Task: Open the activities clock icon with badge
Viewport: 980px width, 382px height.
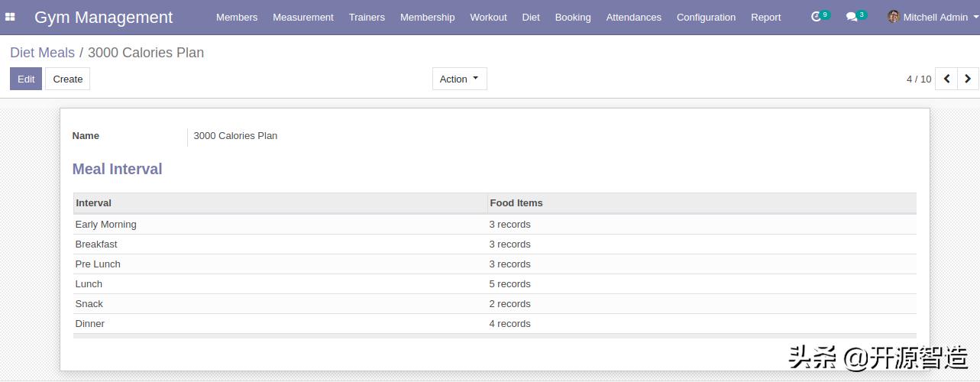Action: pos(817,17)
